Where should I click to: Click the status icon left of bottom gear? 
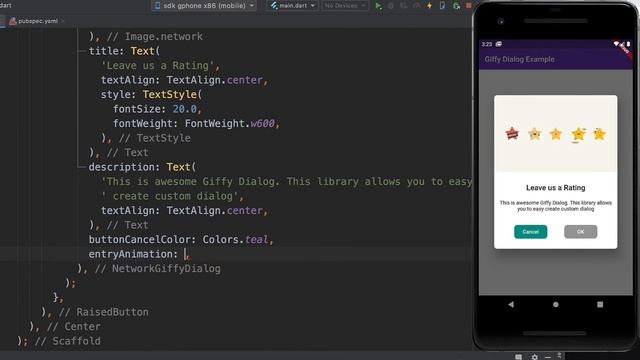518,357
